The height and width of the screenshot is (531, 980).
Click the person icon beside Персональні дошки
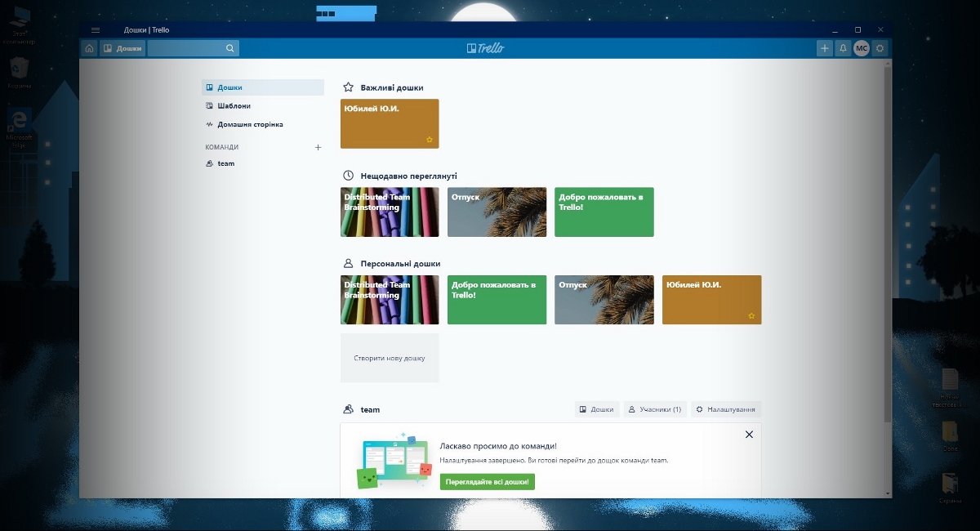click(x=348, y=264)
